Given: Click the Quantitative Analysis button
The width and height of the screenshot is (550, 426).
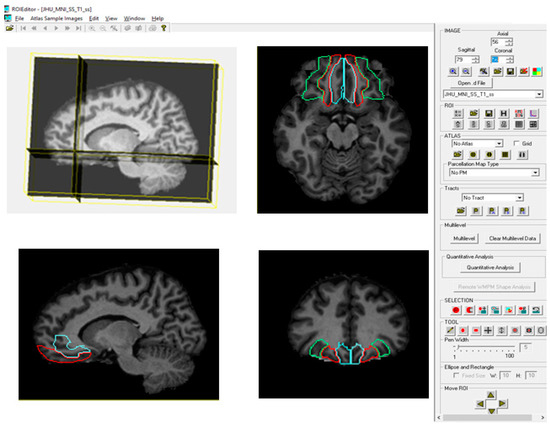Looking at the screenshot, I should pos(490,267).
